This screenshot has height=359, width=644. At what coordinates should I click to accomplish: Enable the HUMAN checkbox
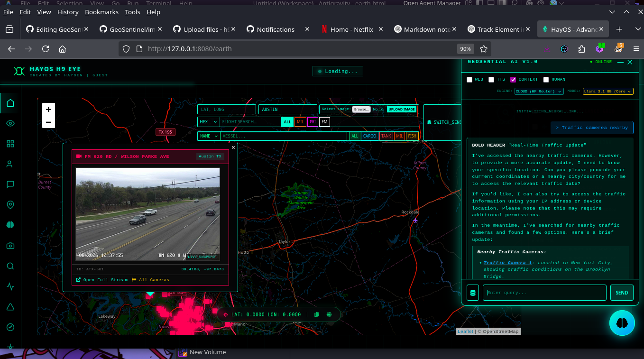point(546,80)
